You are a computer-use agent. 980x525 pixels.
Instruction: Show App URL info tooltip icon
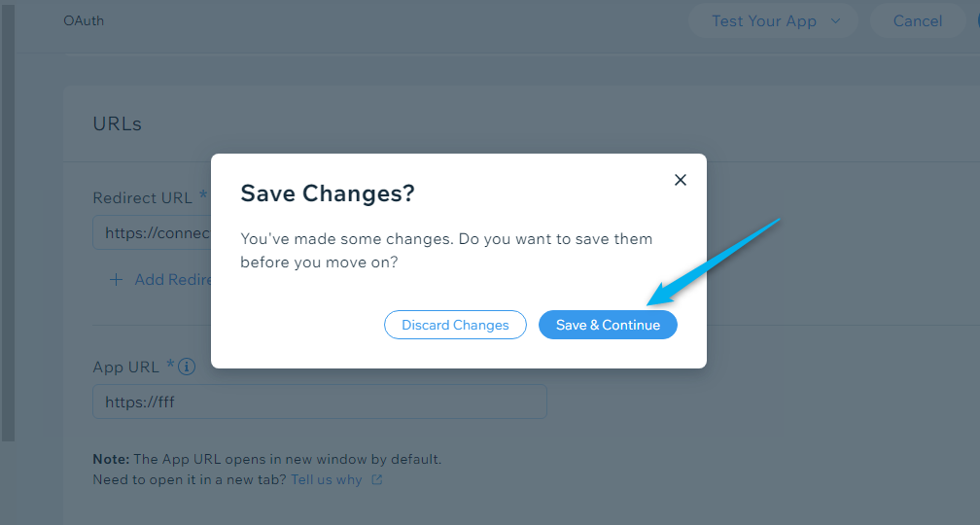tap(187, 367)
